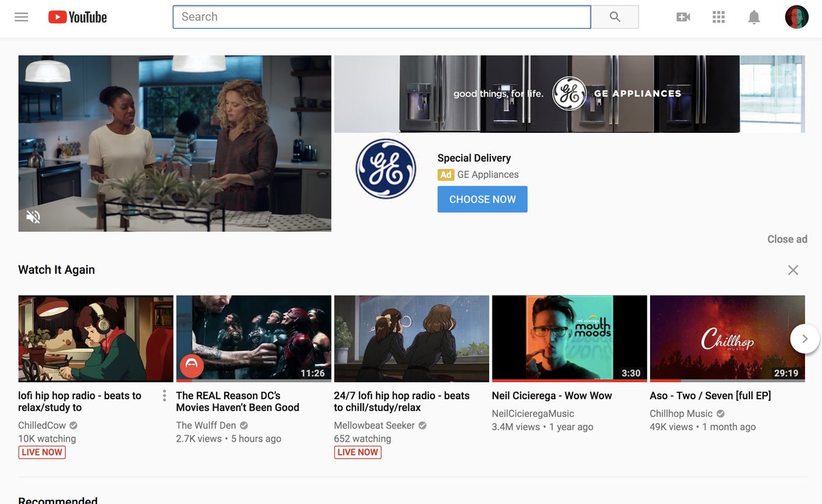Image resolution: width=822 pixels, height=504 pixels.
Task: Open the Chillhop Aso Two / Seven thumbnail
Action: [x=727, y=338]
